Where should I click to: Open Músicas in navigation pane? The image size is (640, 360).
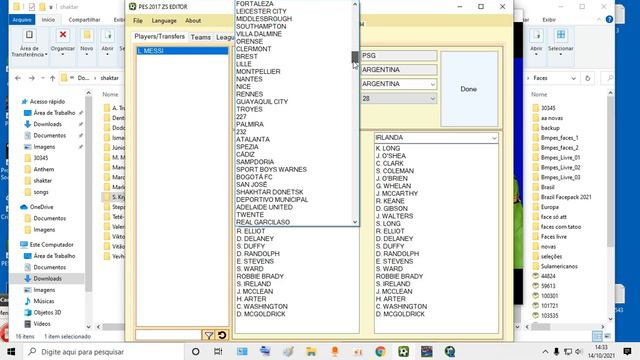point(44,301)
